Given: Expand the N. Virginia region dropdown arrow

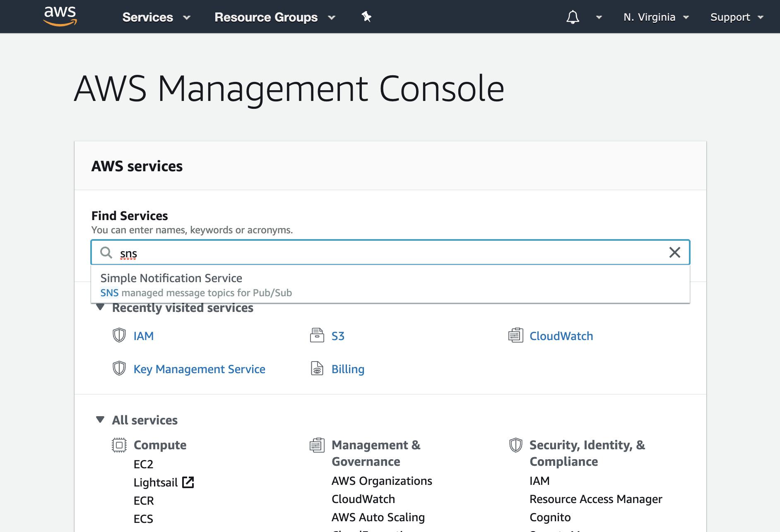Looking at the screenshot, I should (686, 17).
